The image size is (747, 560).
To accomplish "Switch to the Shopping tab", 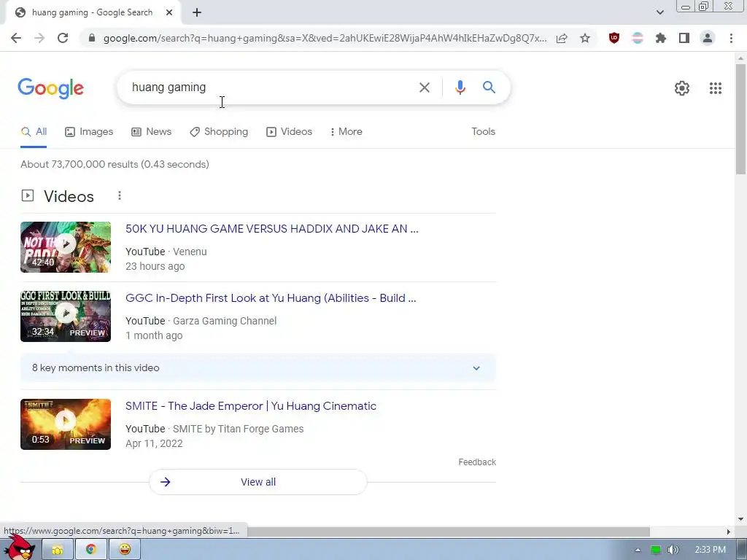I will [219, 132].
